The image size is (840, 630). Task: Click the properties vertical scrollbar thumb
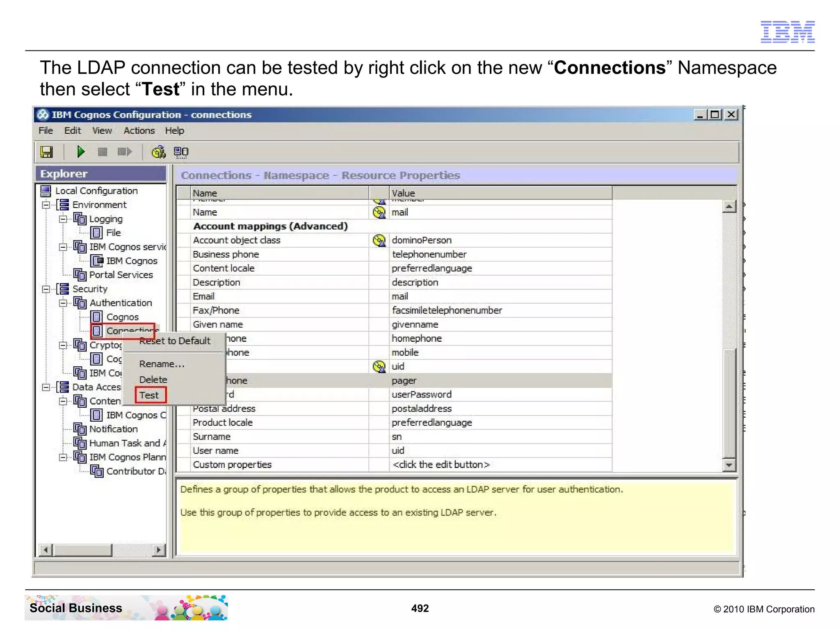729,403
